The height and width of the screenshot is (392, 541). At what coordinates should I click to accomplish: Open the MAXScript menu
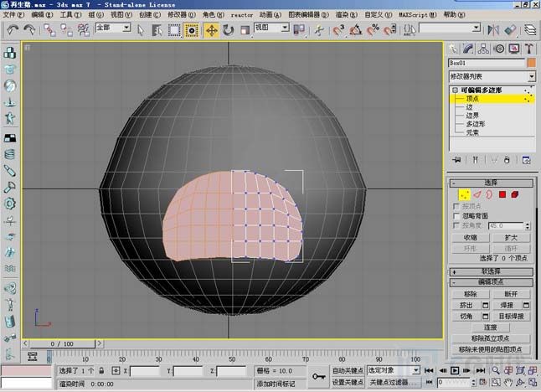[418, 15]
